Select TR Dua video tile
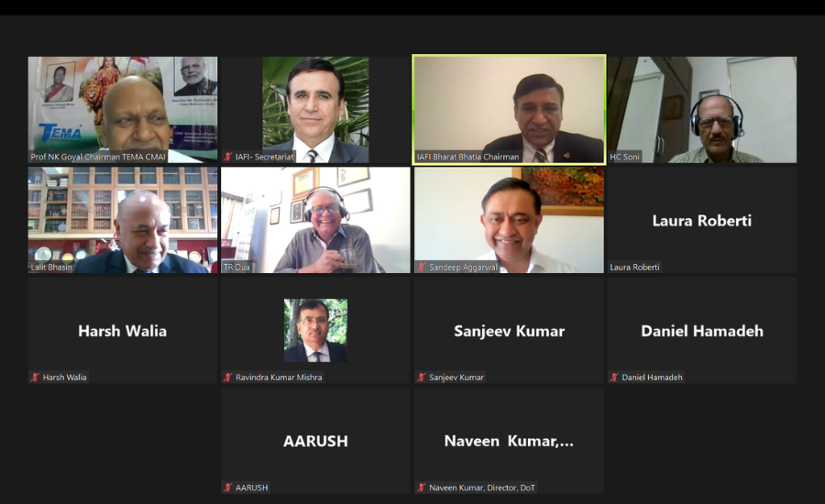This screenshot has height=504, width=825. [x=315, y=220]
